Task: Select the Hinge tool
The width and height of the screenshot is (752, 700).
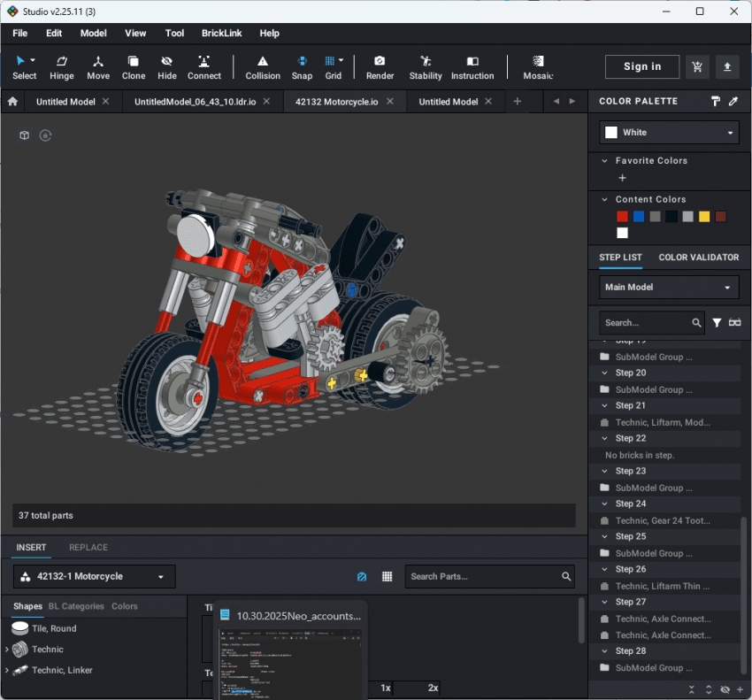Action: (x=62, y=67)
